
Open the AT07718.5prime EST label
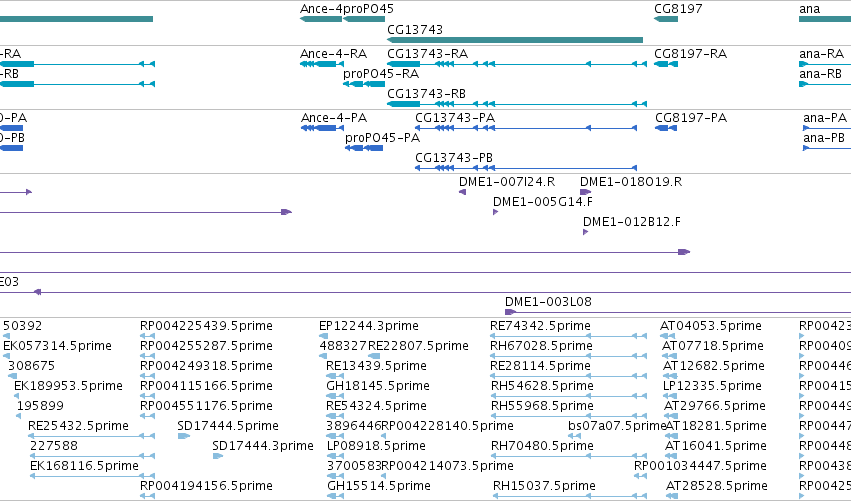click(713, 346)
